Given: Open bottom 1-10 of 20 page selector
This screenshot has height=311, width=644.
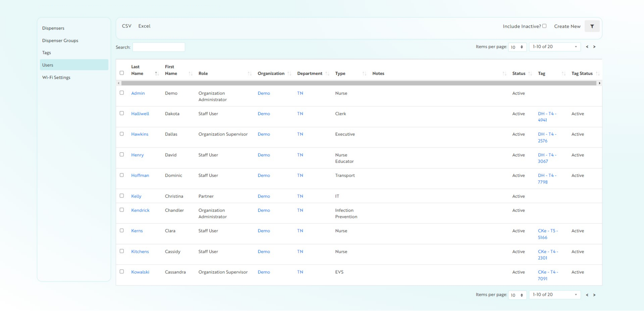Looking at the screenshot, I should click(x=555, y=295).
